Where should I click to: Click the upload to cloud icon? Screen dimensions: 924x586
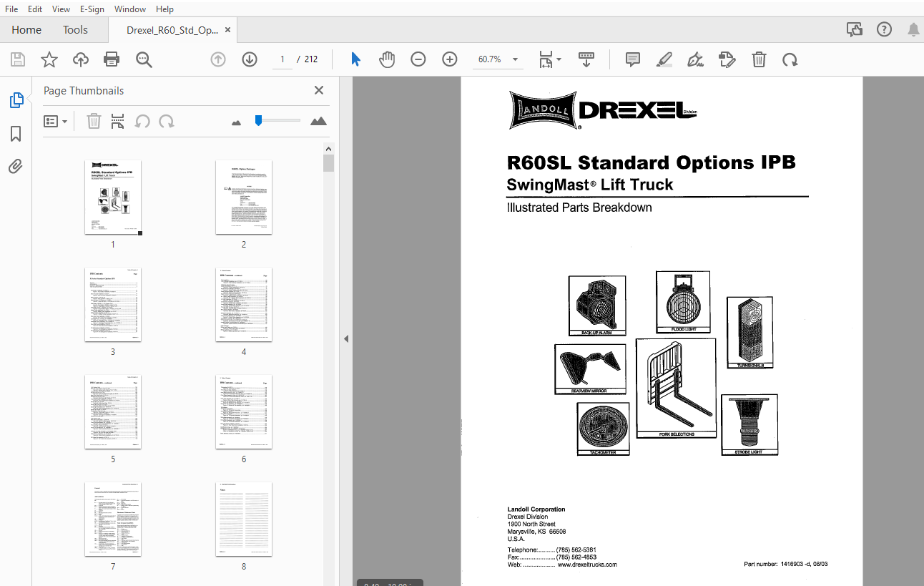[81, 59]
